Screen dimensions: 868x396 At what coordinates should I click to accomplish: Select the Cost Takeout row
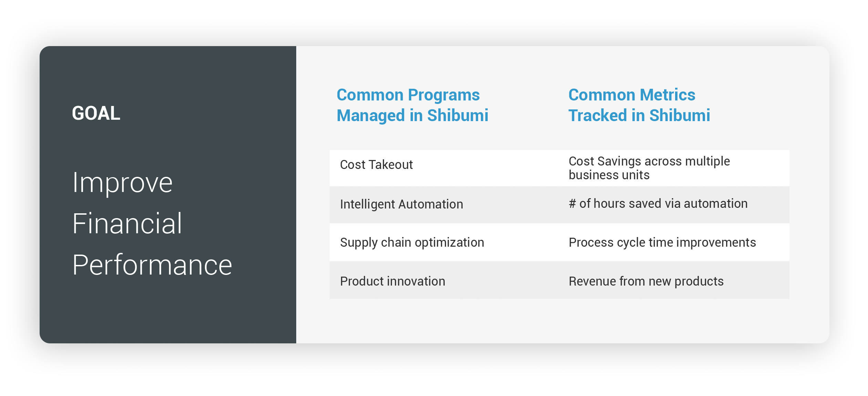[559, 168]
